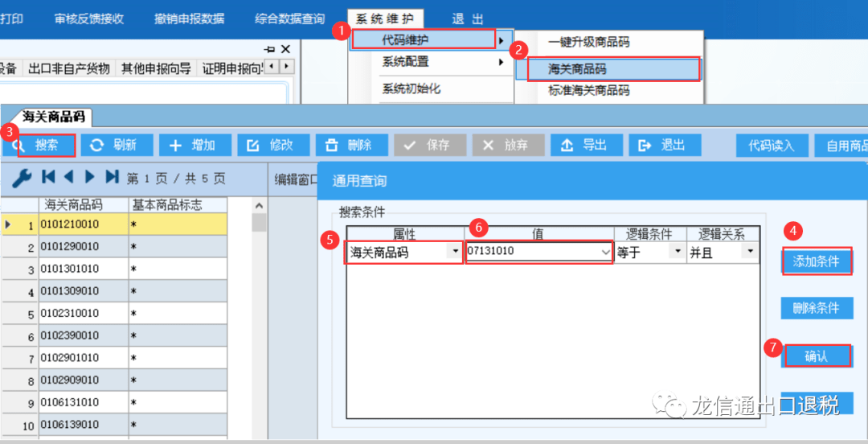Select row with code 0102310010
Screen dimensions: 868x444
(113, 313)
